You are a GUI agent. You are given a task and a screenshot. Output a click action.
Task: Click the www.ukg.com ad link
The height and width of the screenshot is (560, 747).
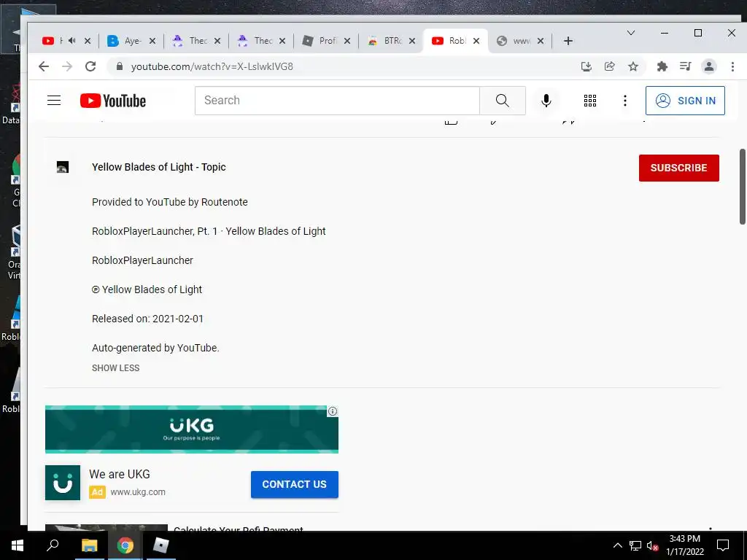tap(138, 492)
